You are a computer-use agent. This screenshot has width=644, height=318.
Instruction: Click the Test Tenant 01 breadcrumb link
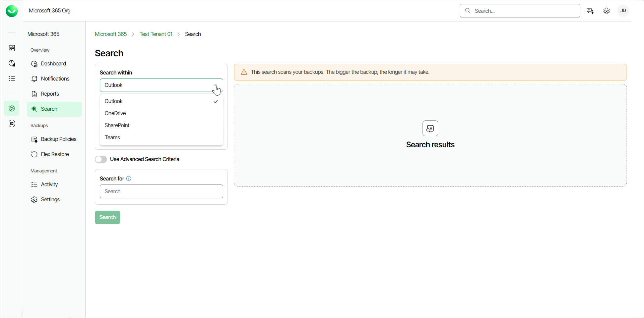[x=156, y=34]
